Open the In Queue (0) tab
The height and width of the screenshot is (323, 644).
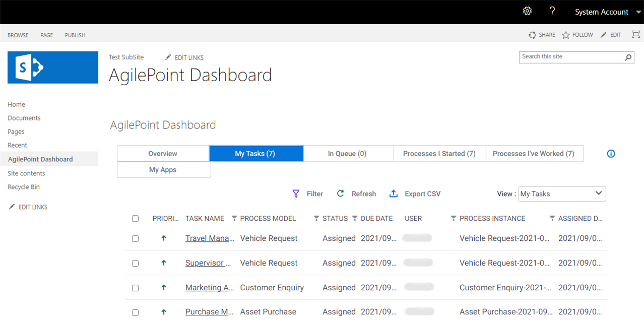(348, 154)
